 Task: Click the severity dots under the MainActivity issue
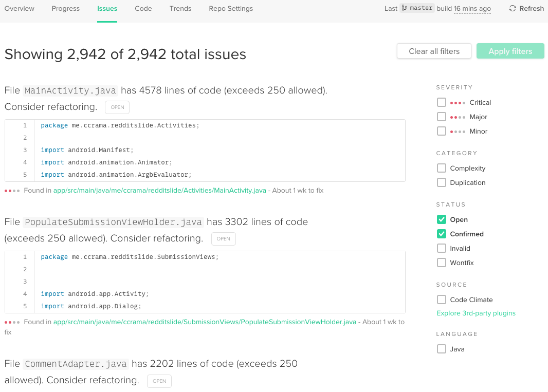click(11, 190)
